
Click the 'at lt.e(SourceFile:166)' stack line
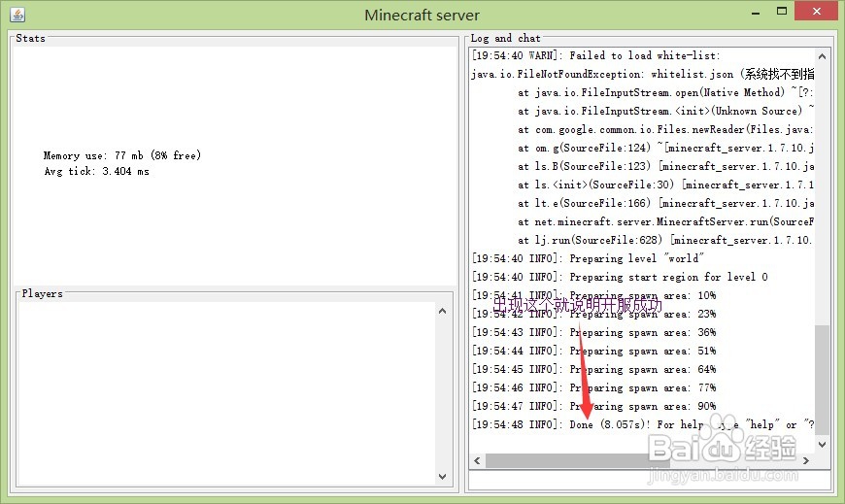coord(665,203)
